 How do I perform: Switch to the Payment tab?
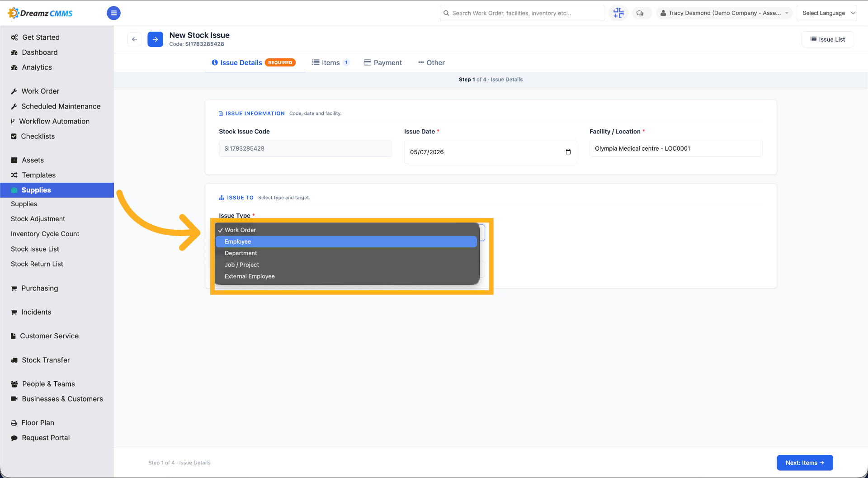(x=383, y=63)
